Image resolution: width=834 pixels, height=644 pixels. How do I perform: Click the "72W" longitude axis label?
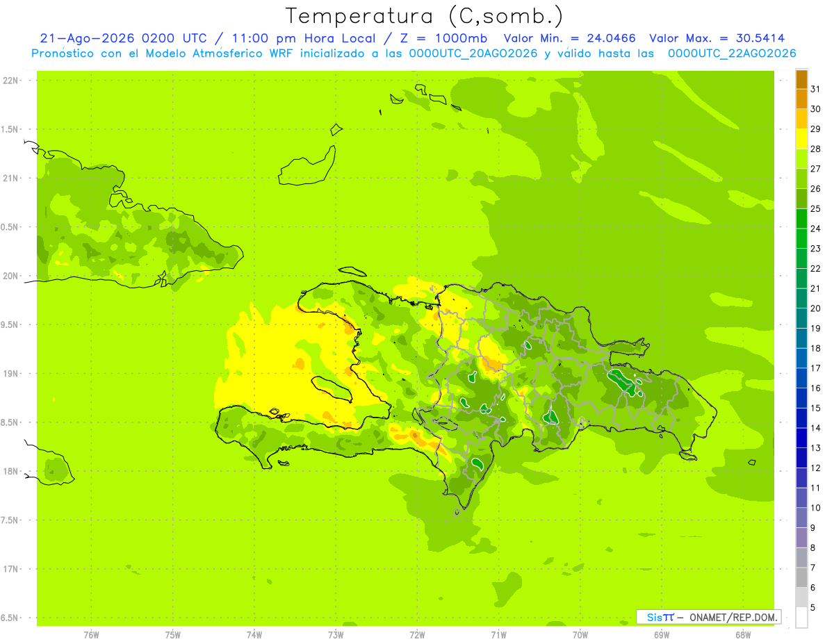click(x=417, y=635)
